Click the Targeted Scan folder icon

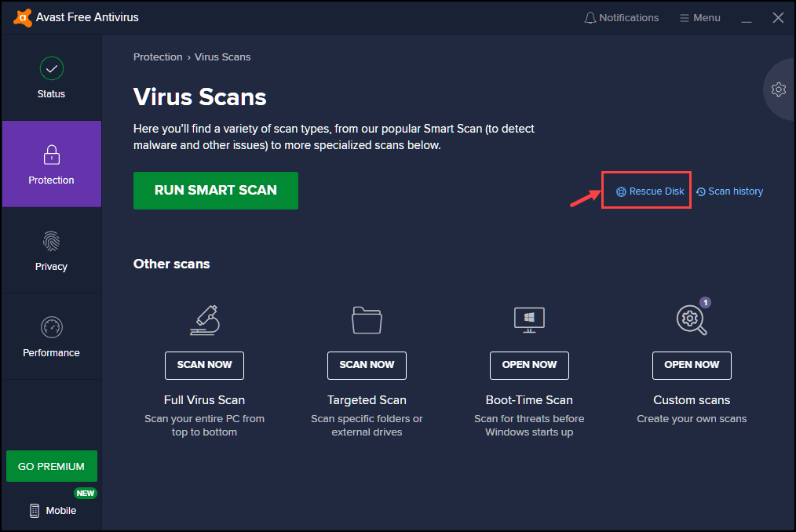point(367,319)
